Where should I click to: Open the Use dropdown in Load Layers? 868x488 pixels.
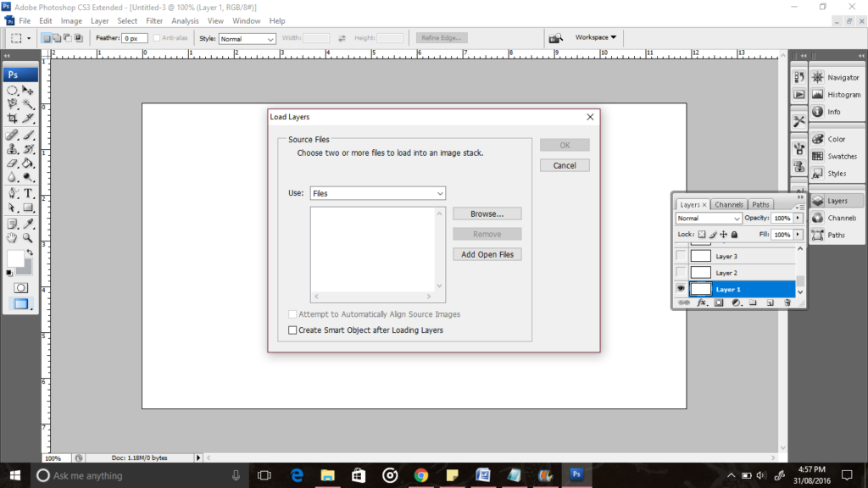[377, 193]
